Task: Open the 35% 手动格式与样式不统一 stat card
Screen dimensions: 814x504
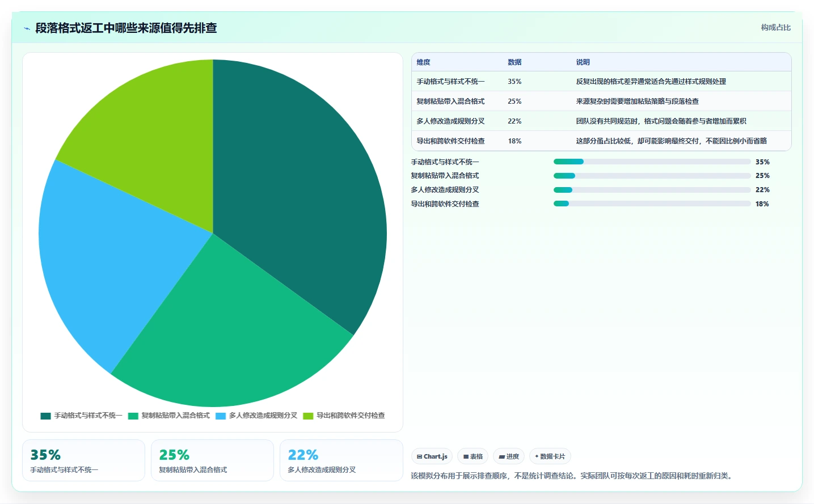Action: tap(83, 460)
